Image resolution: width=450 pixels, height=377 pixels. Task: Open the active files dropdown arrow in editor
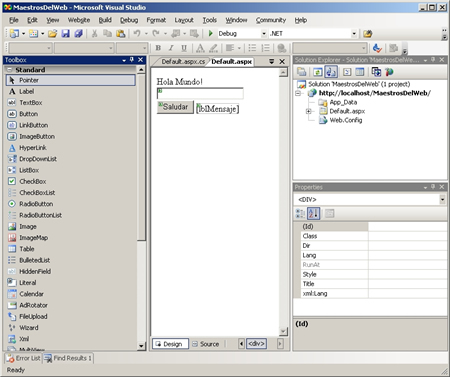click(x=271, y=61)
